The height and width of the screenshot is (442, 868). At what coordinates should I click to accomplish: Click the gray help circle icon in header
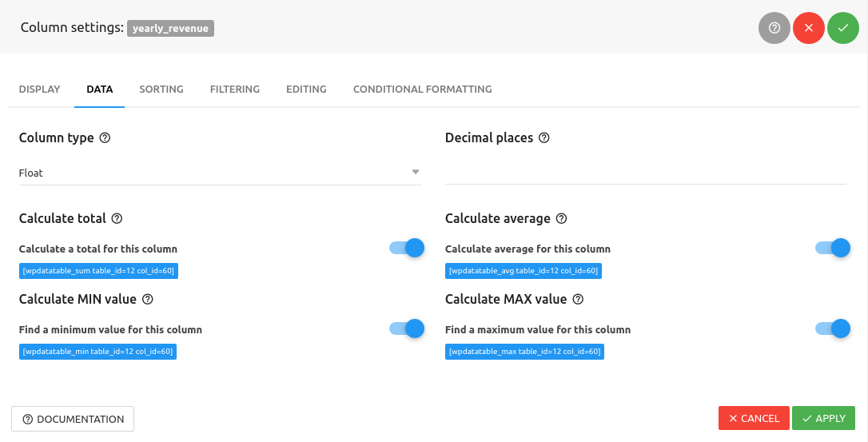point(774,28)
